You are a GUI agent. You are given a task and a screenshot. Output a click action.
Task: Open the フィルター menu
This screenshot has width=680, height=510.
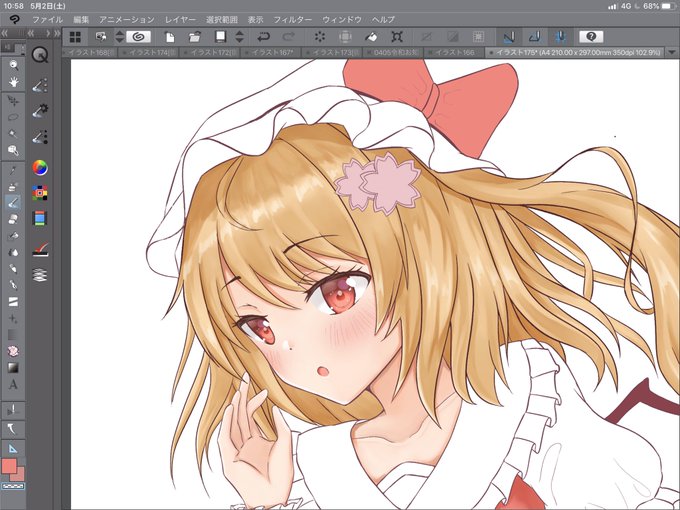[293, 20]
